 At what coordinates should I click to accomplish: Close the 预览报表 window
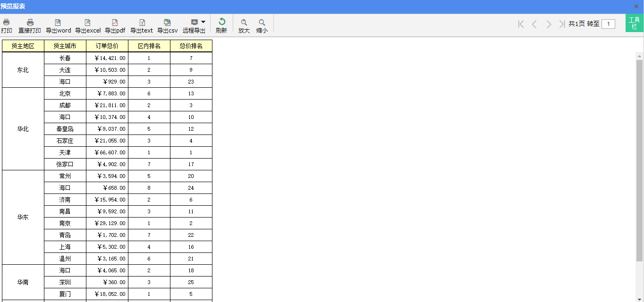point(636,7)
